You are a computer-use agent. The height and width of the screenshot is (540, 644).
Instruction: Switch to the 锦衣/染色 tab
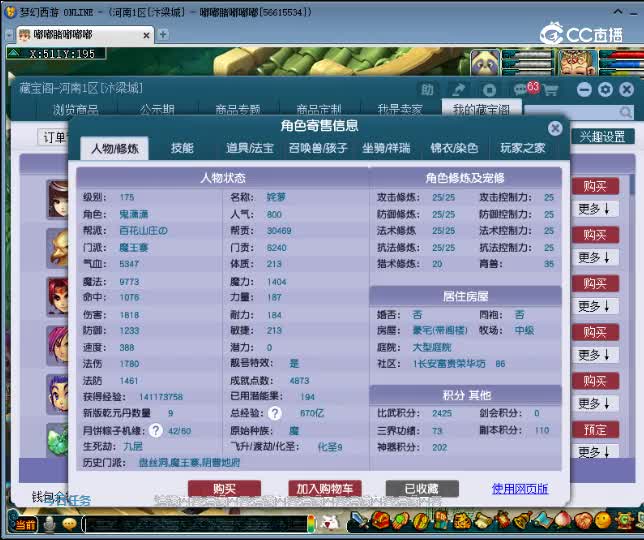(454, 148)
